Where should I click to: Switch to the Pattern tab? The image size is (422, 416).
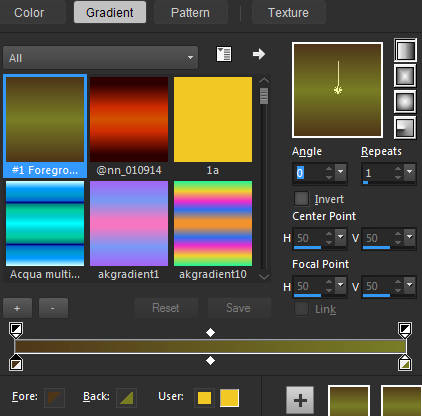pyautogui.click(x=190, y=13)
